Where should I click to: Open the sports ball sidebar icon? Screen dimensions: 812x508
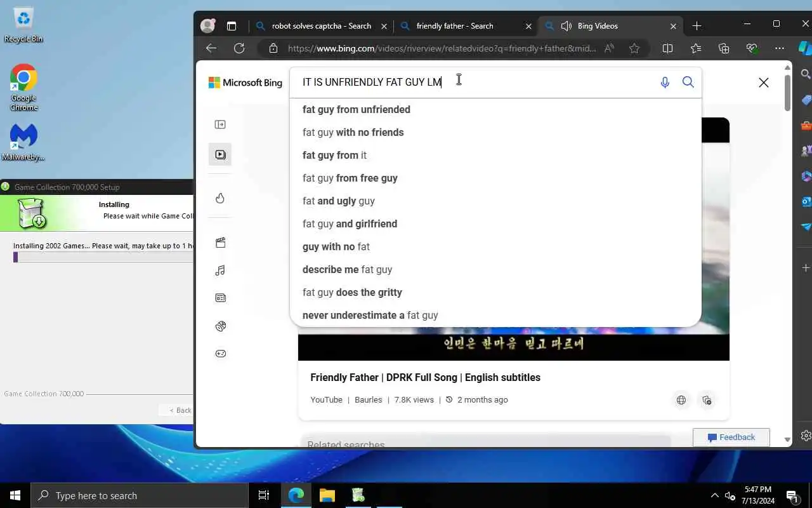(220, 326)
